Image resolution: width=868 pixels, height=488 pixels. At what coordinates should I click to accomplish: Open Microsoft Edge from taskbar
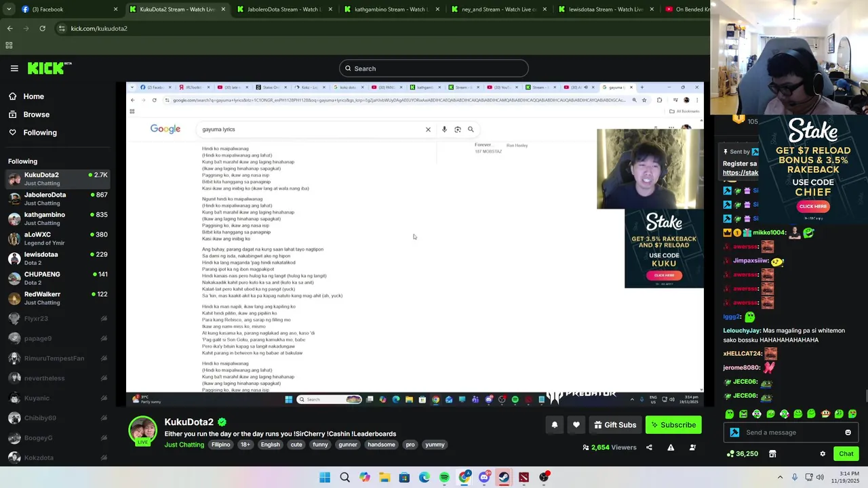pyautogui.click(x=425, y=477)
